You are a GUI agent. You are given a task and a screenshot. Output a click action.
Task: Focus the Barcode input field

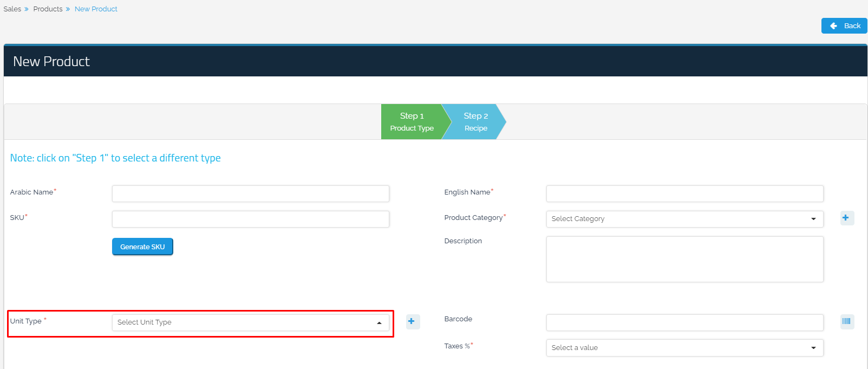coord(684,322)
